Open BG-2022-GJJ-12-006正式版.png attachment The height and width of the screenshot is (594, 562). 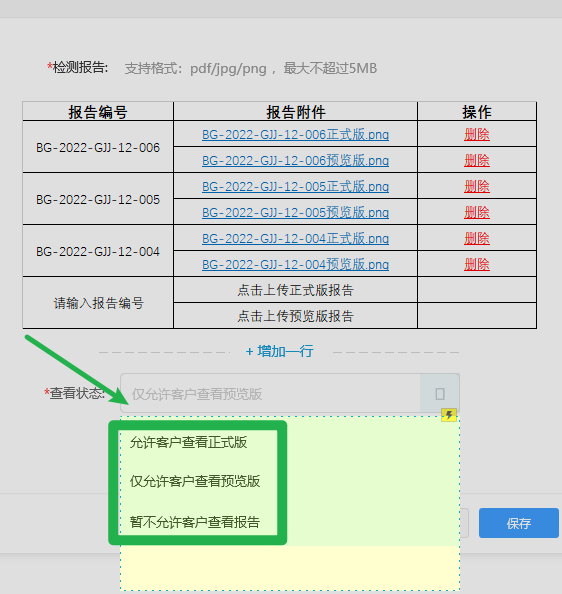(295, 134)
